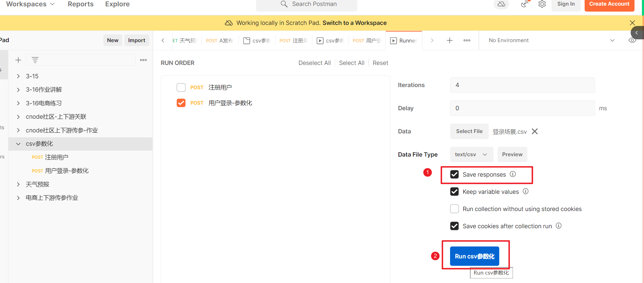This screenshot has width=644, height=283.
Task: Expand the collapsed right sidebar arrow
Action: [637, 33]
